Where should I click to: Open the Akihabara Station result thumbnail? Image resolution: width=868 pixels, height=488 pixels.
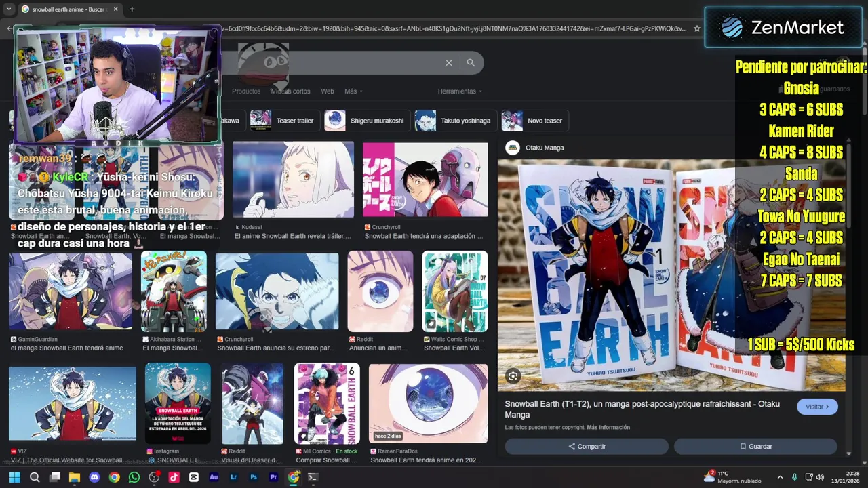click(174, 291)
